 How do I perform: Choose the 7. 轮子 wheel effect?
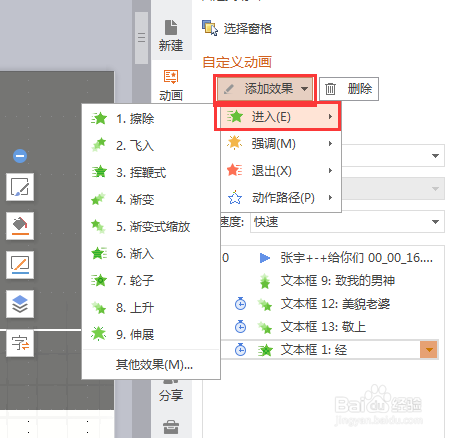[x=151, y=281]
